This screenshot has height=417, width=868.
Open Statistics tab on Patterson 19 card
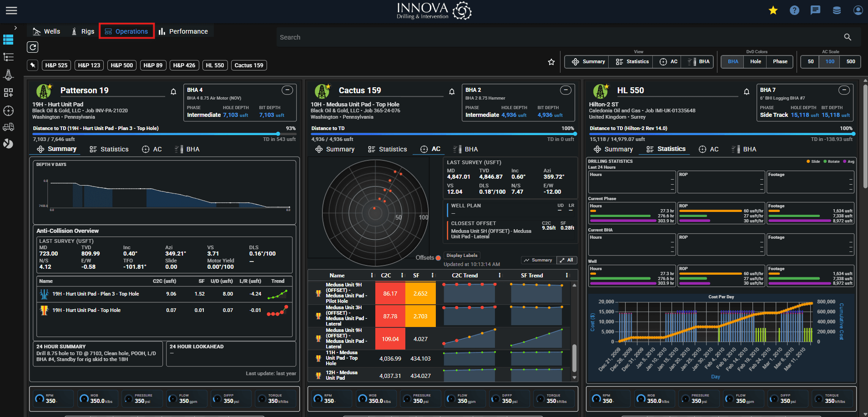[x=109, y=149]
